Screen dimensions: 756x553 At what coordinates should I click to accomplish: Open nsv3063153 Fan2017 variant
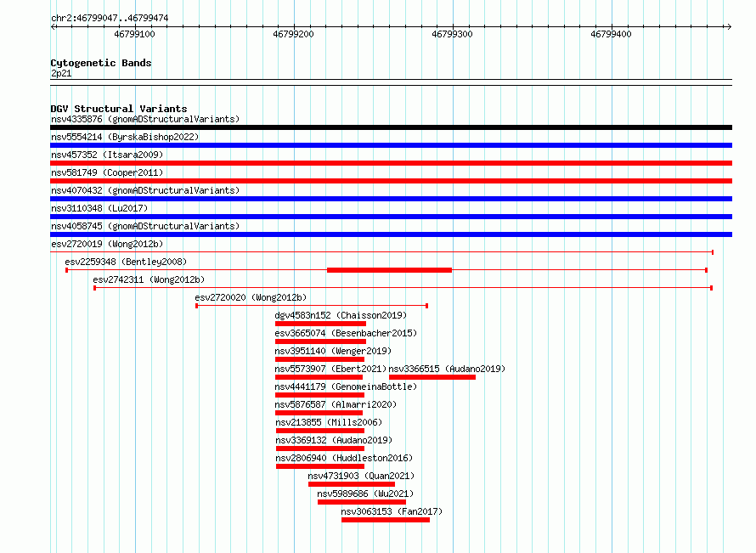click(x=392, y=511)
